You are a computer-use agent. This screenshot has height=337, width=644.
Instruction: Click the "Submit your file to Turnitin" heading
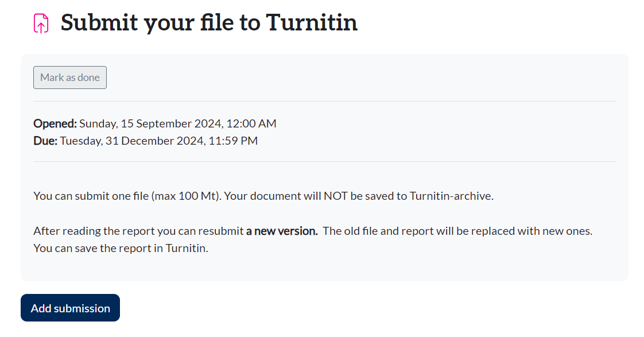(x=209, y=22)
